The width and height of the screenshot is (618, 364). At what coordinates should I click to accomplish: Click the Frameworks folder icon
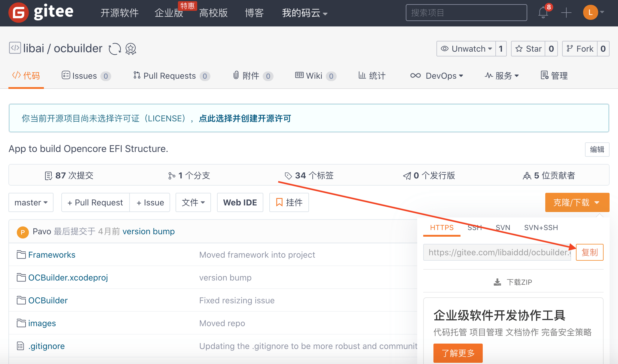21,255
